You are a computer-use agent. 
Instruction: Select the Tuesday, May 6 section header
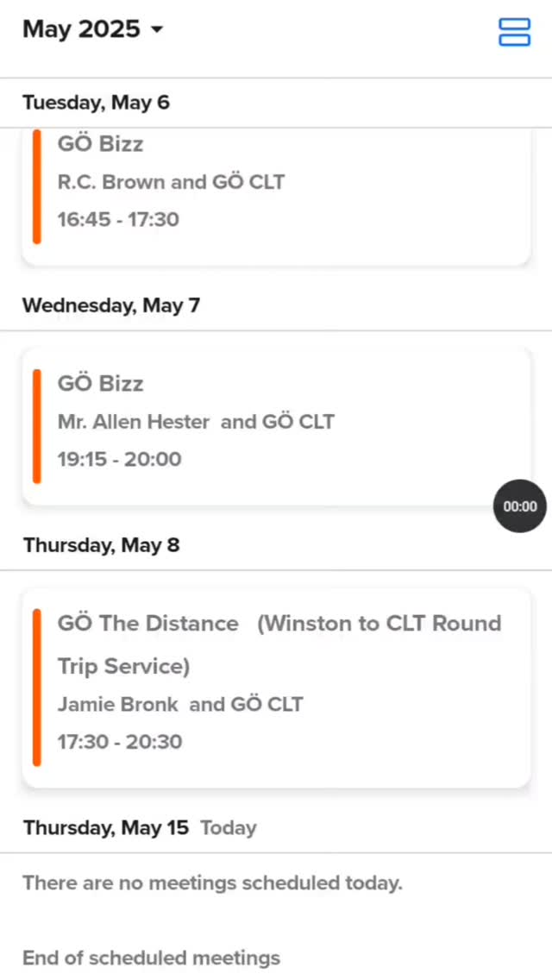coord(96,103)
